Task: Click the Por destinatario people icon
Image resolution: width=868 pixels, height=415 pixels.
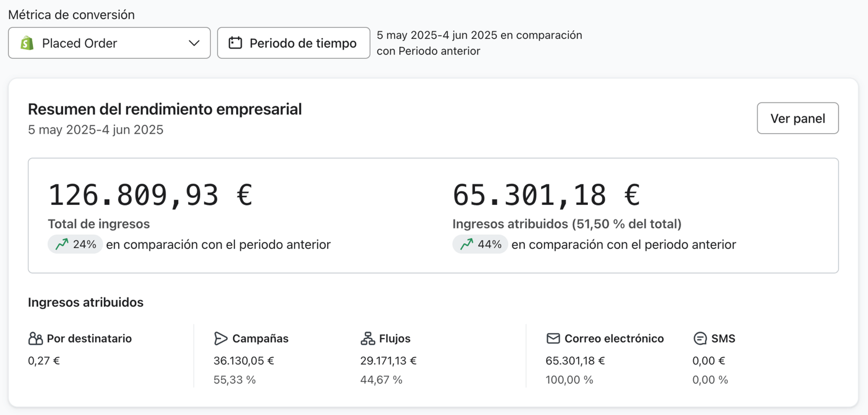Action: [x=35, y=339]
